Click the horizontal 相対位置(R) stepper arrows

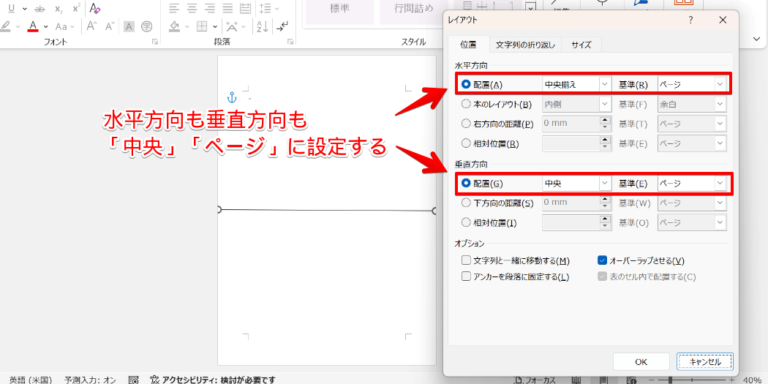click(606, 144)
